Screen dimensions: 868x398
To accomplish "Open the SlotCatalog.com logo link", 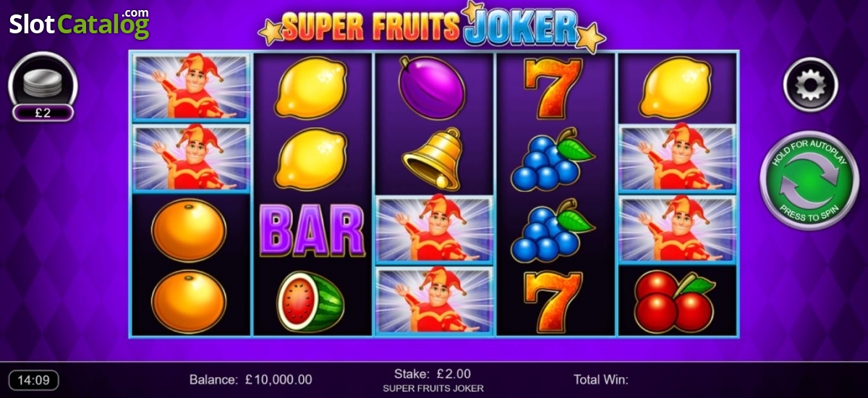I will coord(79,23).
